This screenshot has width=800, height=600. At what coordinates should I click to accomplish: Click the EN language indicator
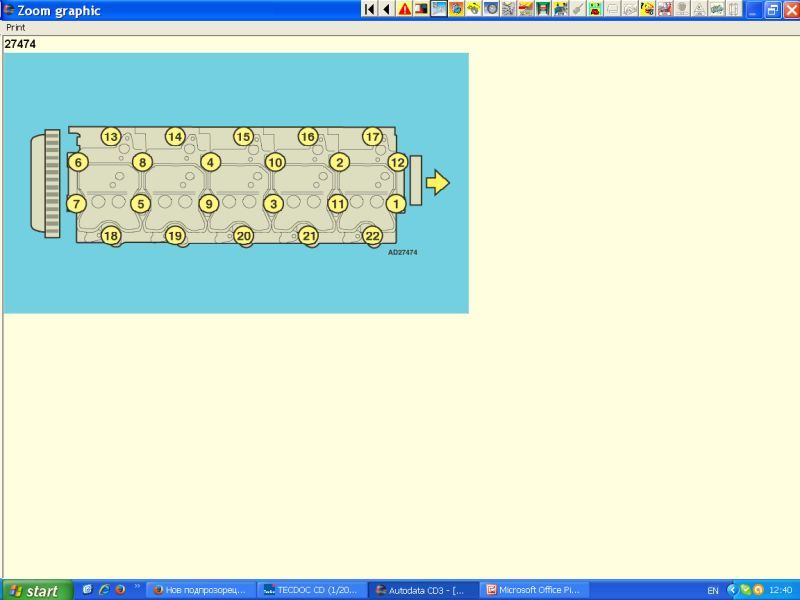(713, 591)
